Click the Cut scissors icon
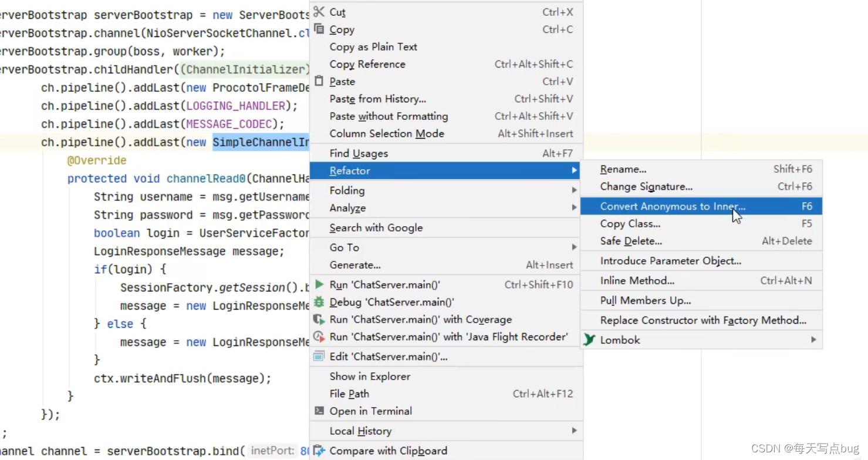 click(319, 12)
